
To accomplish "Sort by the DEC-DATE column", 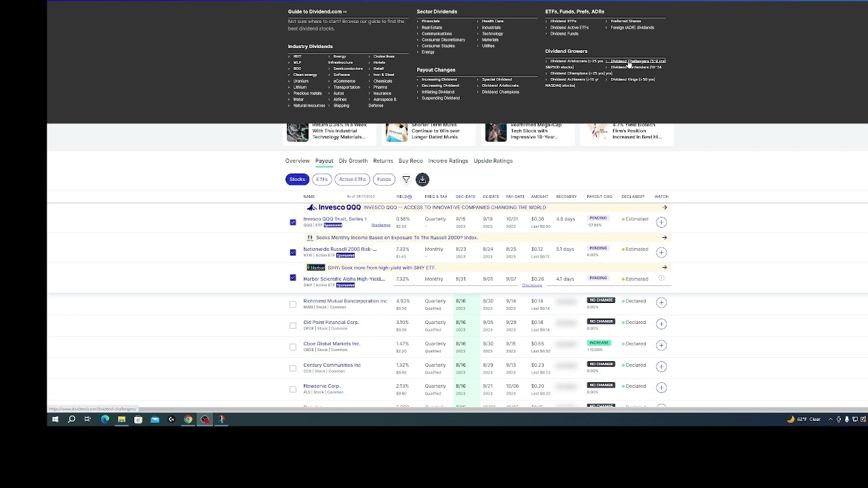I will tap(465, 197).
